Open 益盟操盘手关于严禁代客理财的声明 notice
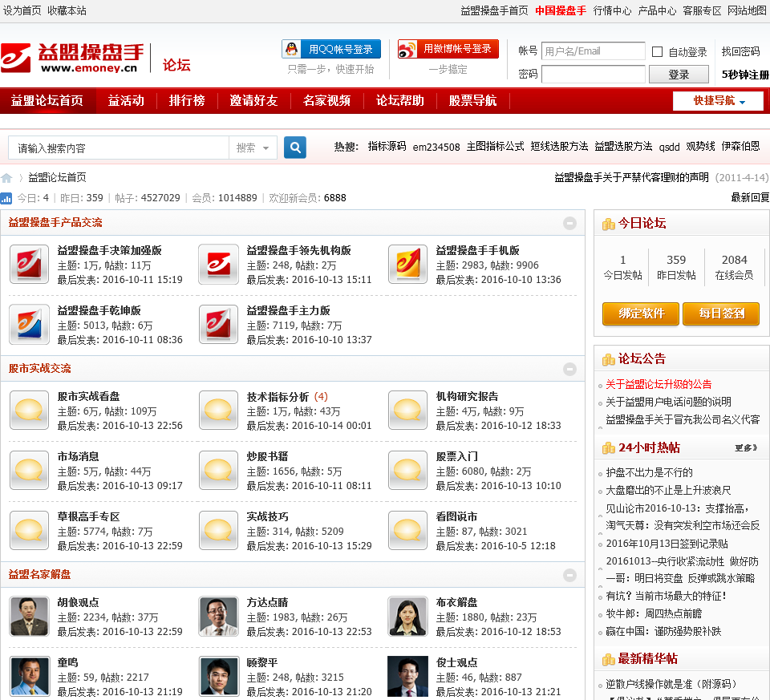This screenshot has height=700, width=770. 631,177
